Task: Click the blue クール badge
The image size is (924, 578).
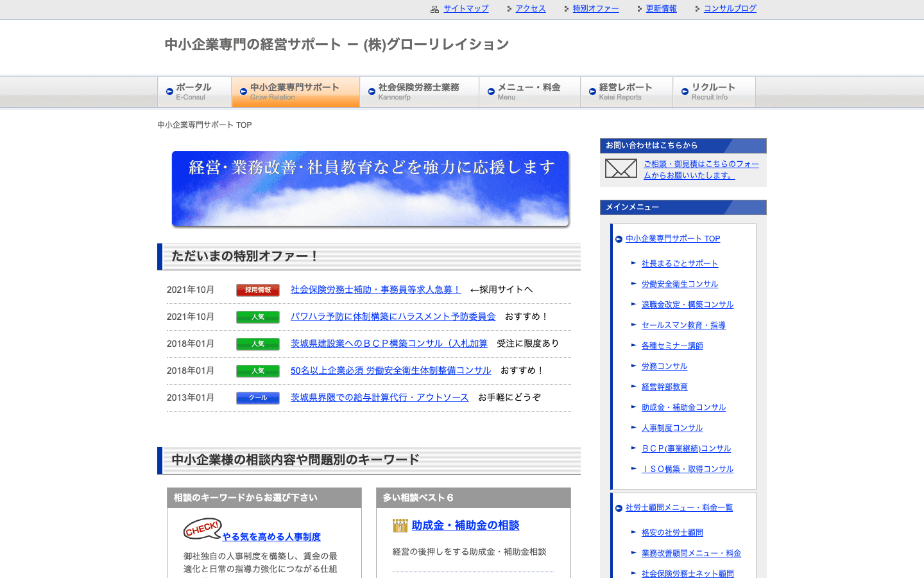Action: pyautogui.click(x=258, y=398)
